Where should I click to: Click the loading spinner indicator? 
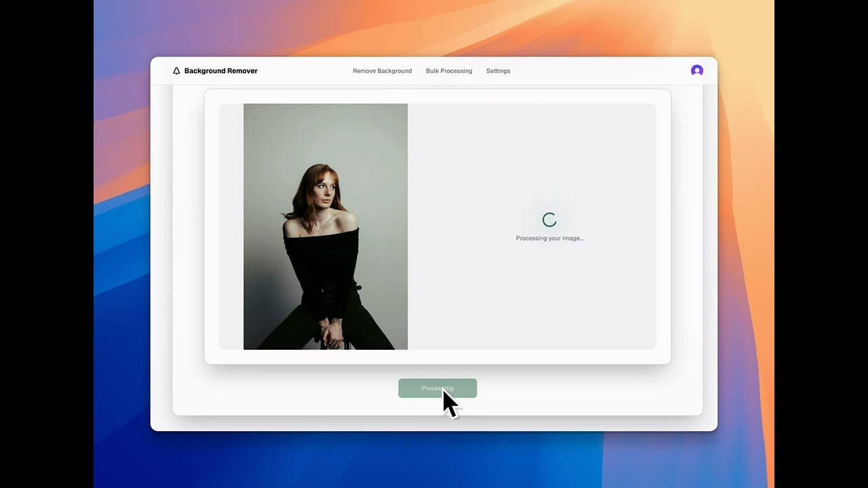(x=549, y=220)
